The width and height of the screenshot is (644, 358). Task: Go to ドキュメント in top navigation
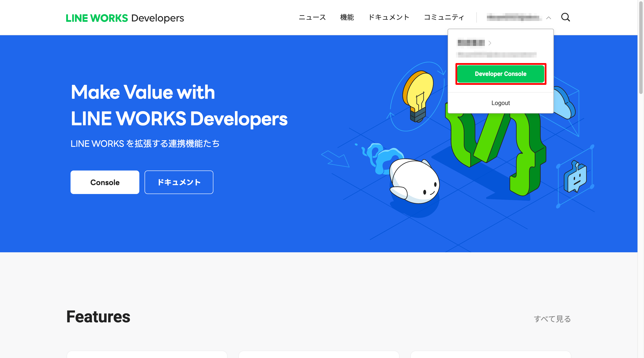coord(389,17)
